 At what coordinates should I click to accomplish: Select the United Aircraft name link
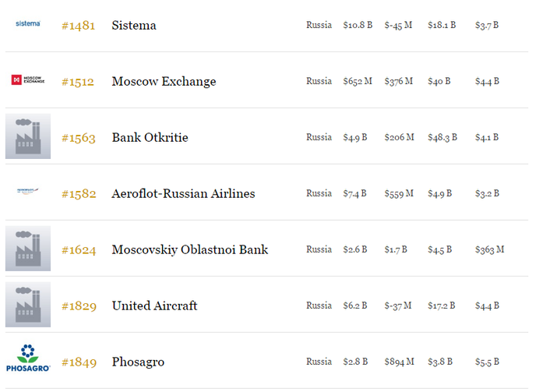154,306
